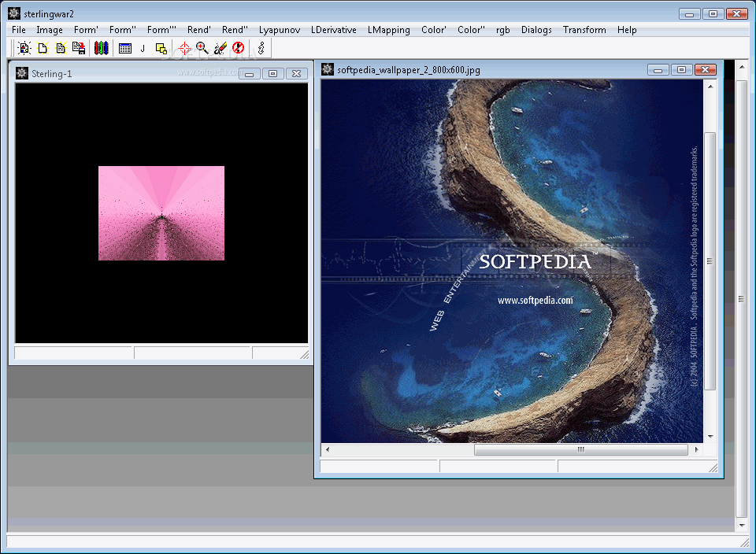The width and height of the screenshot is (756, 554).
Task: Click the new text page toolbar icon
Action: (x=61, y=48)
